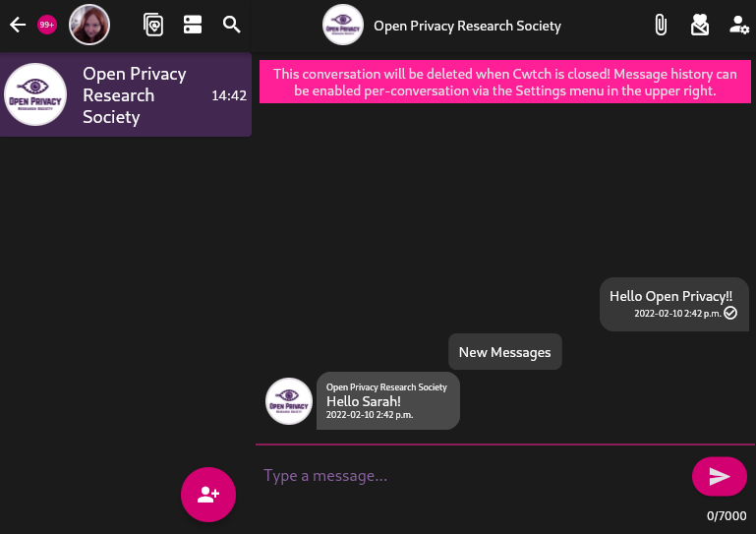Click the sender avatar beside 'Hello Sarah!'

289,401
